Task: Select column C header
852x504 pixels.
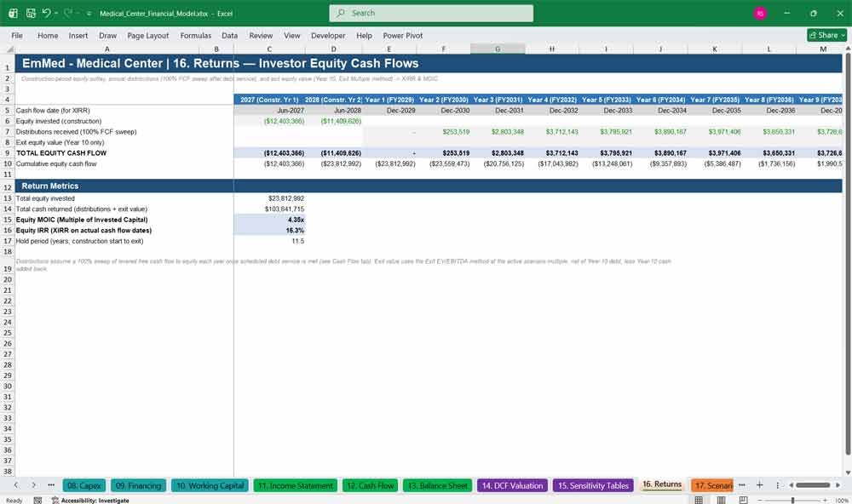Action: (269, 49)
